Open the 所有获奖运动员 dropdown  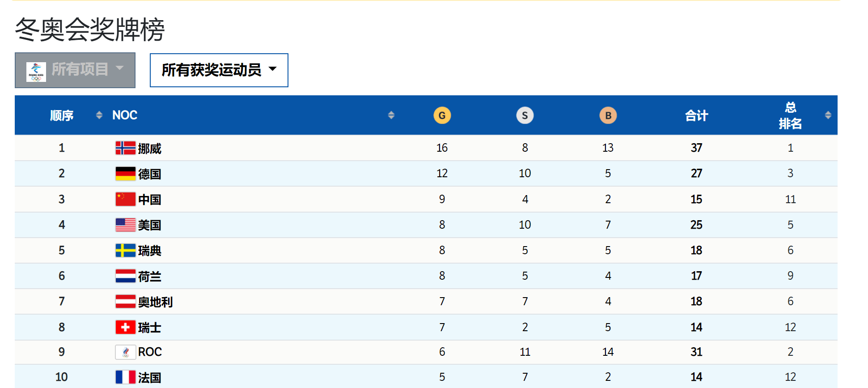[x=219, y=70]
